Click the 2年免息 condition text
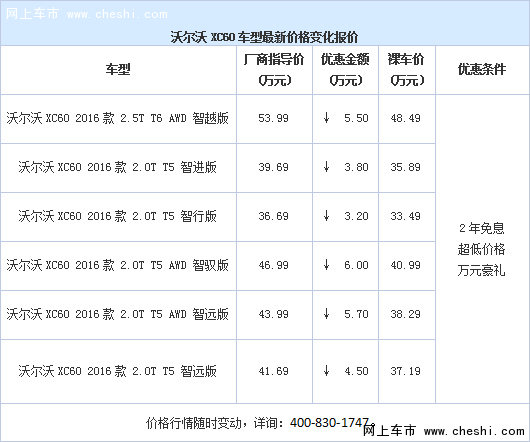Image resolution: width=530 pixels, height=442 pixels. click(x=482, y=229)
